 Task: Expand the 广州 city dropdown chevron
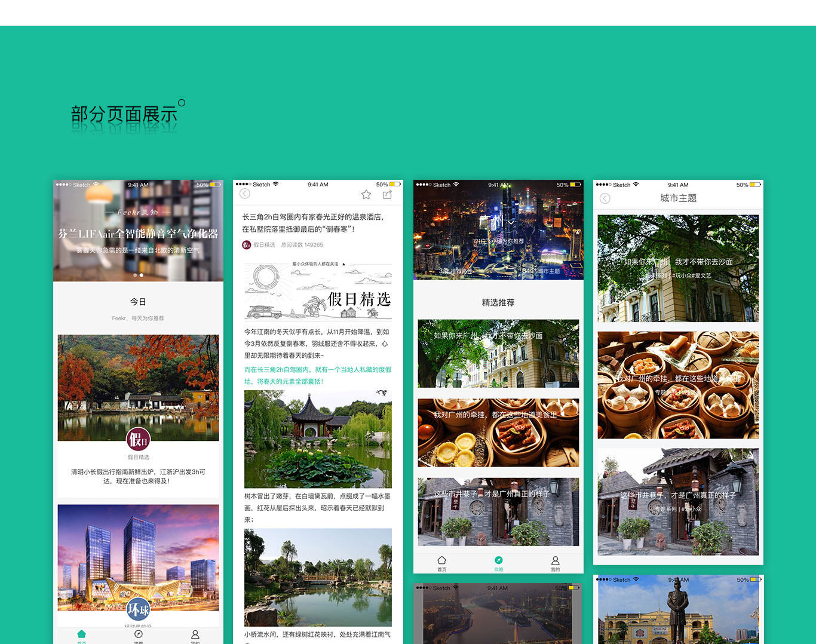click(511, 222)
